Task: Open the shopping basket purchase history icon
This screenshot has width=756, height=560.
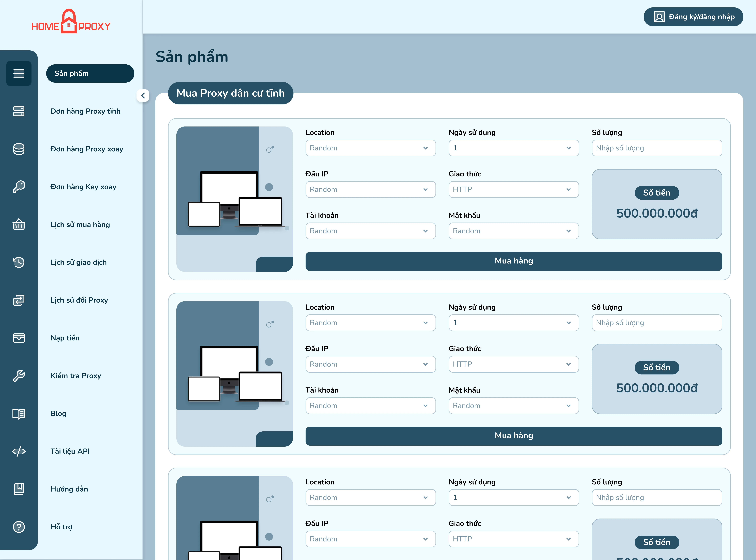Action: 19,224
